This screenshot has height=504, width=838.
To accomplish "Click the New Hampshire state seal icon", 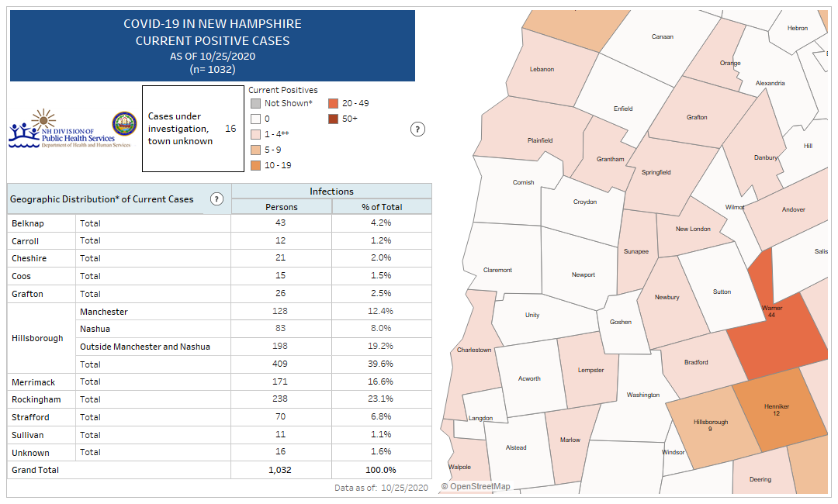I will [x=124, y=124].
